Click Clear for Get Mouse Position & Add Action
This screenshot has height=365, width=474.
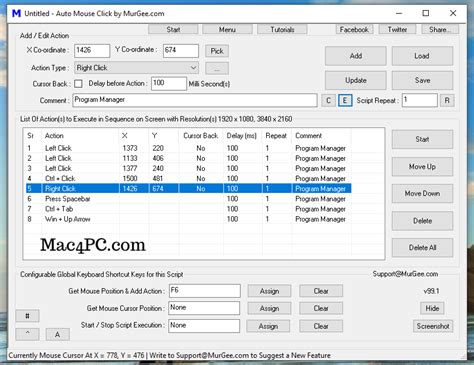pyautogui.click(x=321, y=291)
